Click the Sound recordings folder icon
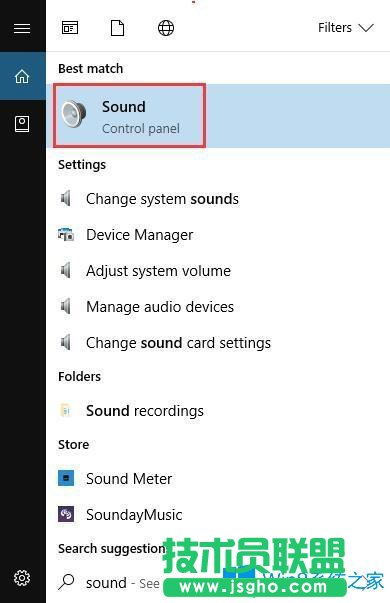Viewport: 390px width, 603px height. 66,410
